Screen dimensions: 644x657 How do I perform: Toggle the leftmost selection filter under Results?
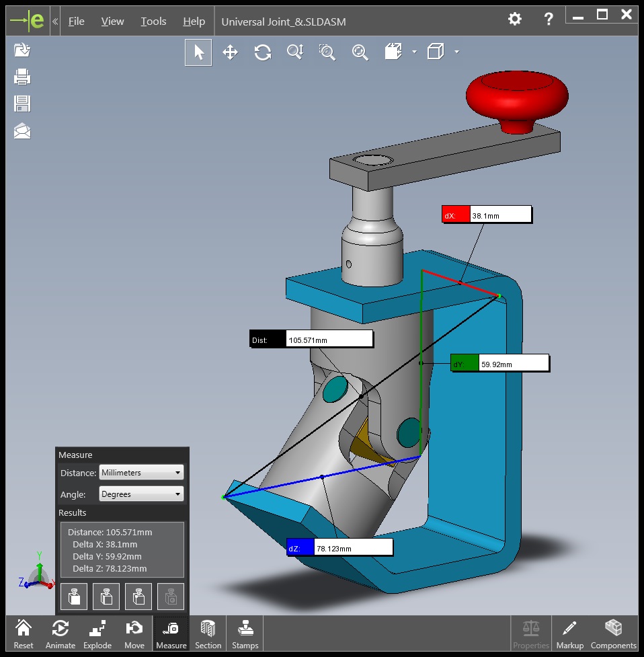click(x=74, y=596)
